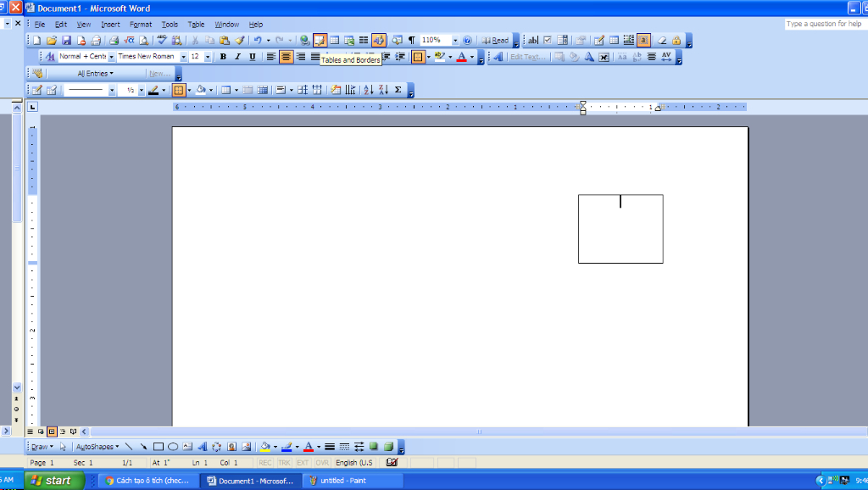This screenshot has width=868, height=490.
Task: Open the Zoom level dropdown
Action: tap(454, 39)
